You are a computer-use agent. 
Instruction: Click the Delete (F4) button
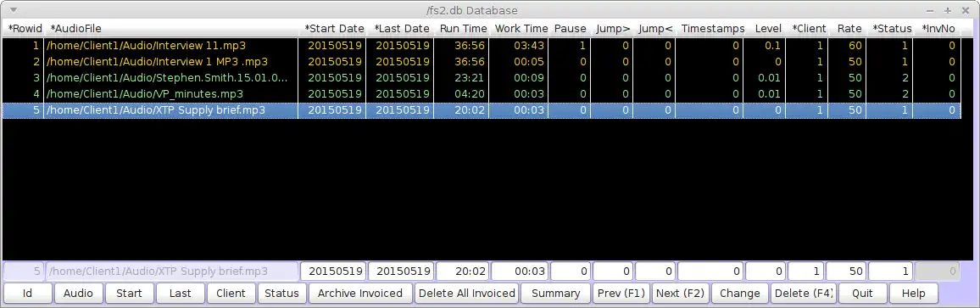coord(804,293)
